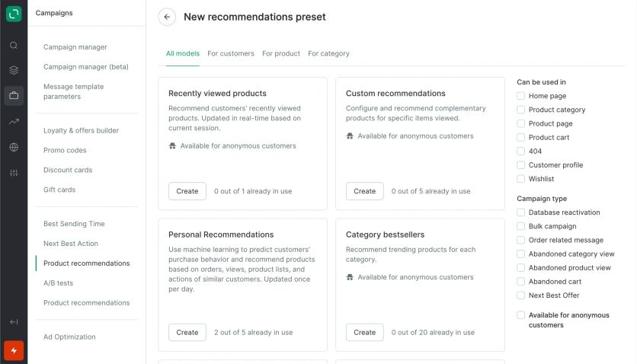Enable the Abandoned cart campaign type
The image size is (637, 364).
521,282
